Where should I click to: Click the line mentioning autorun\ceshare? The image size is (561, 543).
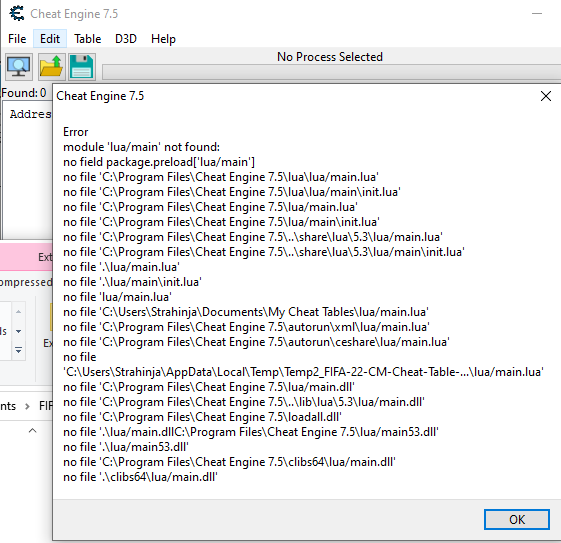(x=256, y=342)
